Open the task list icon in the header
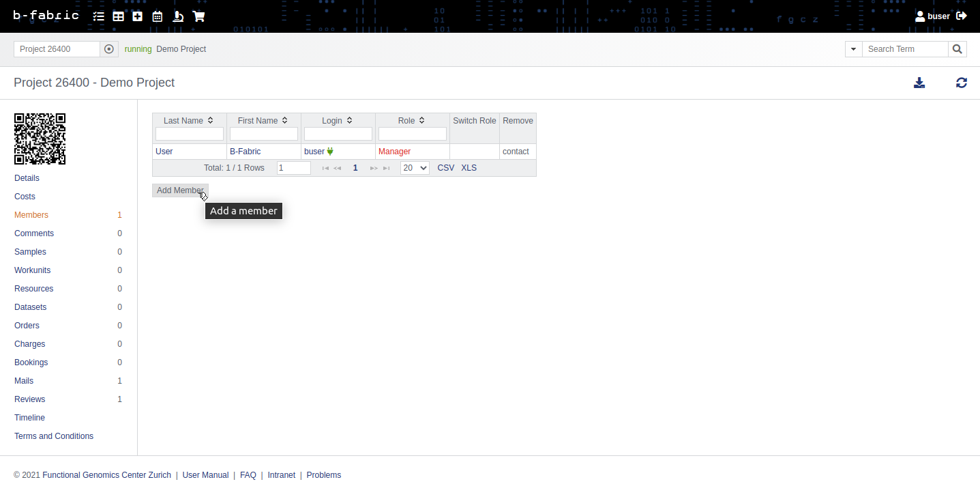 click(x=99, y=16)
